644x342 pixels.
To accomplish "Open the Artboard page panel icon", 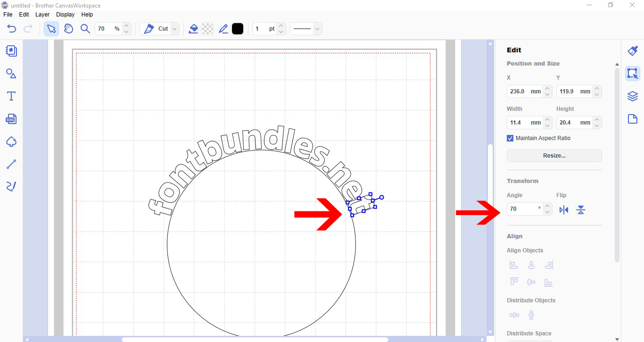I will coord(633,119).
